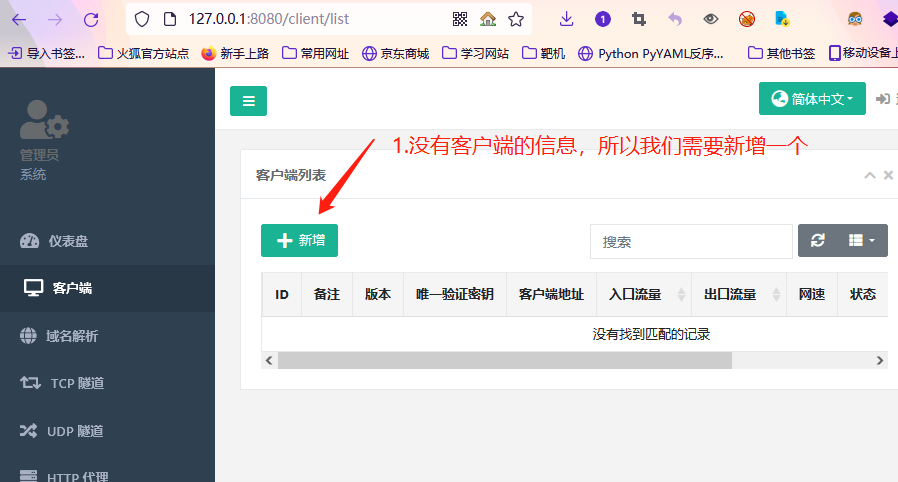Click the table scrollbar left arrow

click(x=269, y=361)
